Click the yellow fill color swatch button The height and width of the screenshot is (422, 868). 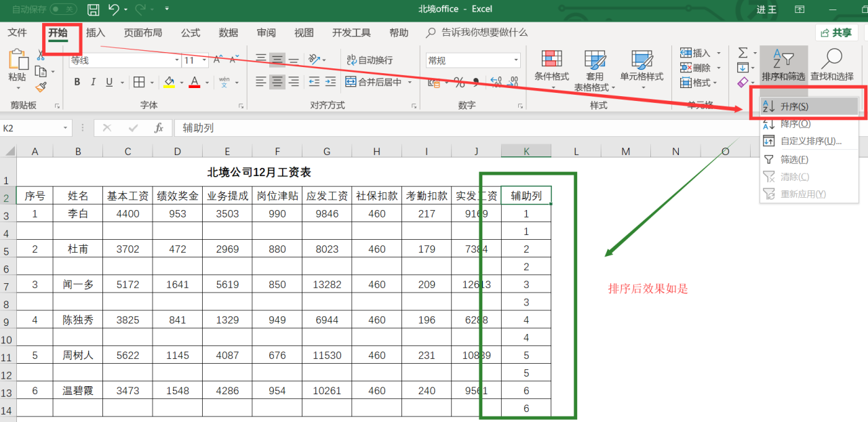170,82
